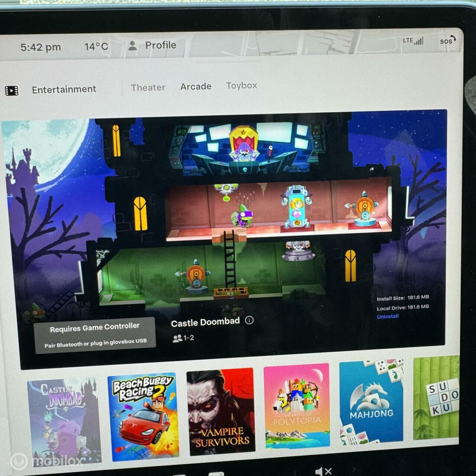Viewport: 476px width, 476px height.
Task: Click the profile person icon
Action: 132,46
